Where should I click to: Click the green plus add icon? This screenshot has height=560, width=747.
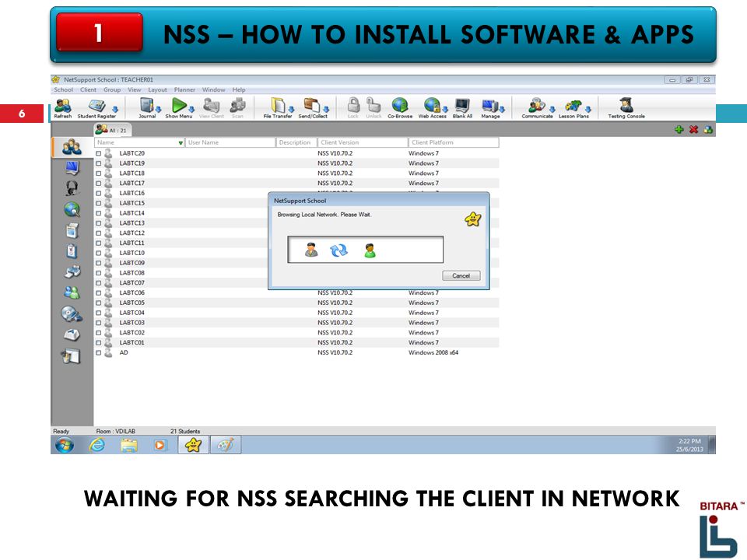pyautogui.click(x=679, y=129)
